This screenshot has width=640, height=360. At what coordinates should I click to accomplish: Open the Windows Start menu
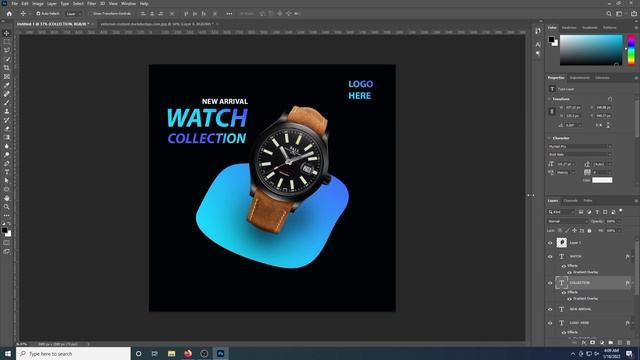(x=8, y=353)
